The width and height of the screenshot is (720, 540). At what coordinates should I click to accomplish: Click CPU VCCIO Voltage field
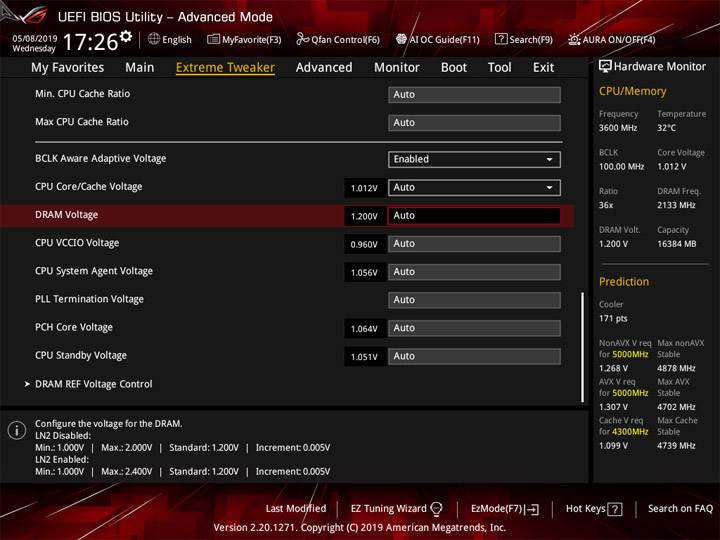[x=474, y=244]
